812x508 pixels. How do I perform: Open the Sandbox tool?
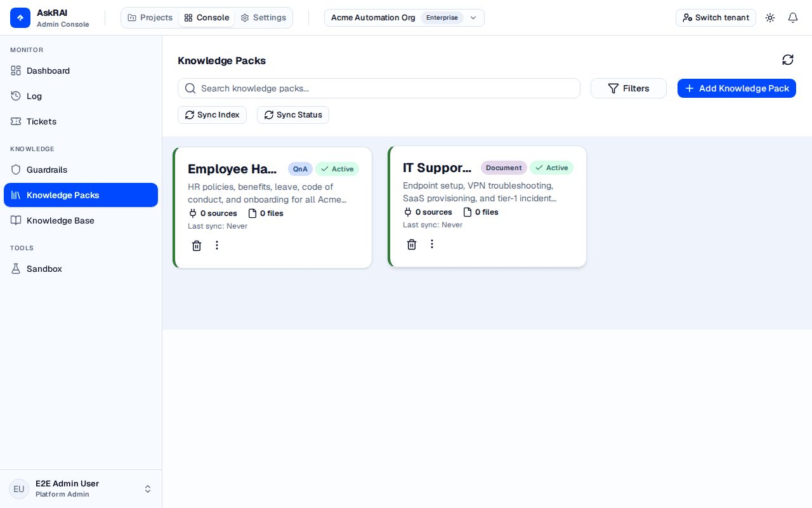point(81,269)
